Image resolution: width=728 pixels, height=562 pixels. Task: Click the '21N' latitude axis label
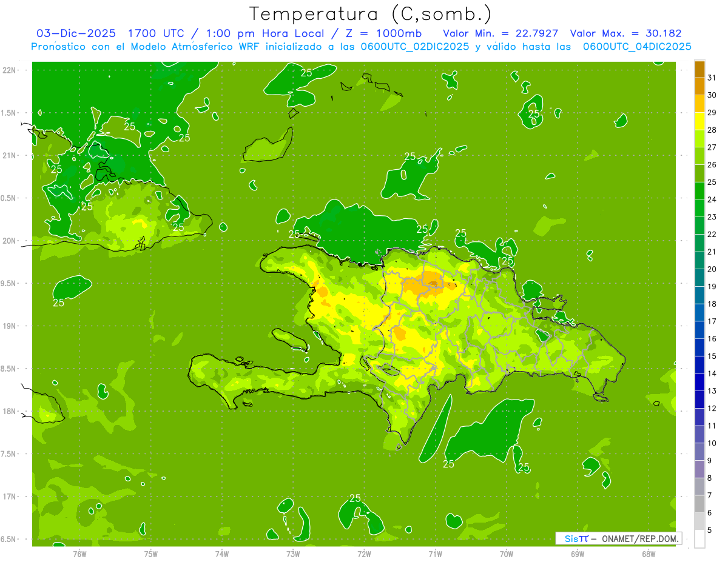tap(9, 156)
